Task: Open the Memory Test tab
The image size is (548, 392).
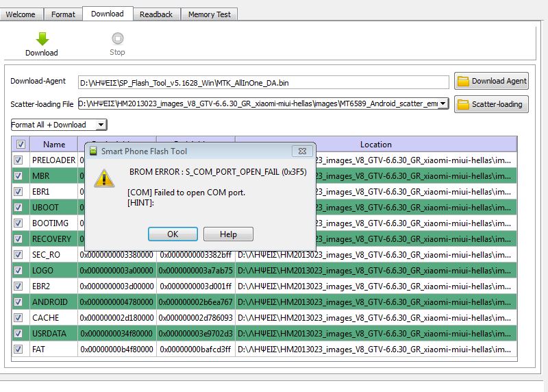Action: (210, 14)
